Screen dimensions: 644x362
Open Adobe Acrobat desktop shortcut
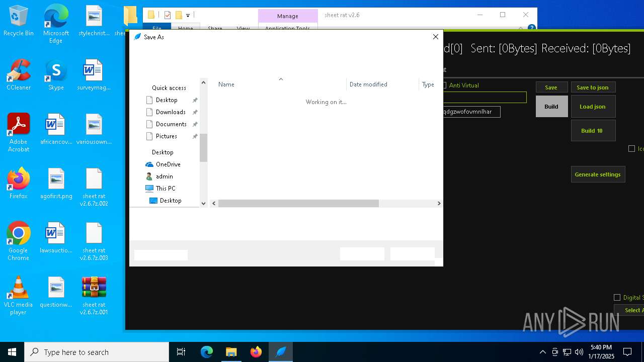tap(19, 133)
